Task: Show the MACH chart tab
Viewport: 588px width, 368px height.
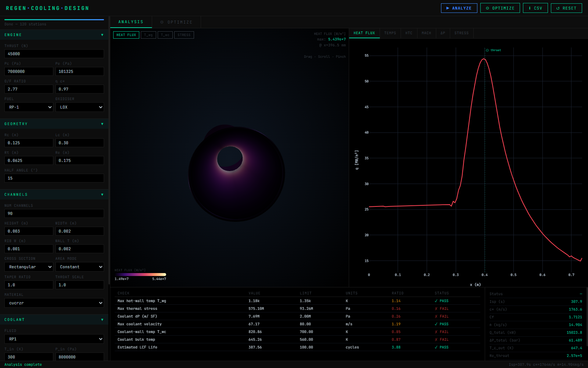Action: (426, 33)
